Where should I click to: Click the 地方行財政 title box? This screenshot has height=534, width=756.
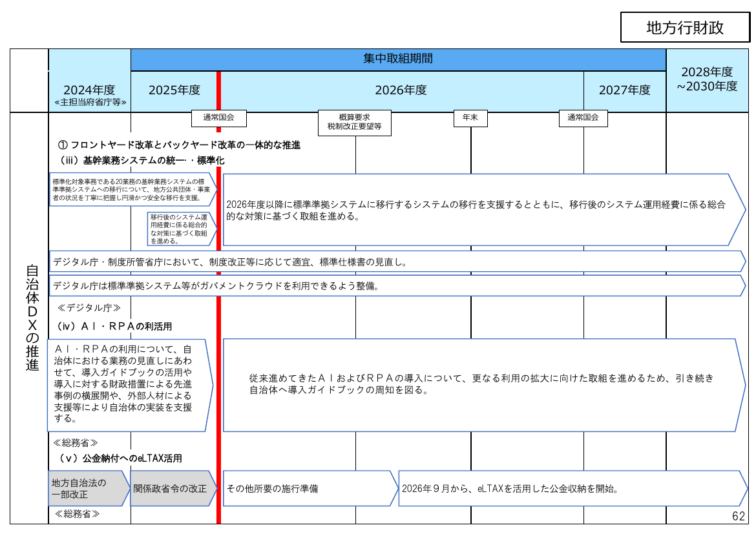point(685,28)
